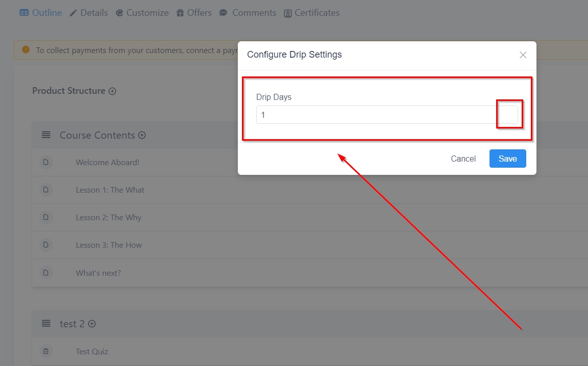Select the Offers tab

(194, 13)
